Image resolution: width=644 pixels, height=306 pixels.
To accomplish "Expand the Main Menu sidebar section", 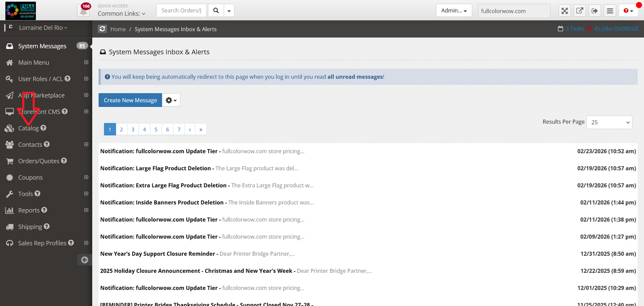I will (x=86, y=62).
